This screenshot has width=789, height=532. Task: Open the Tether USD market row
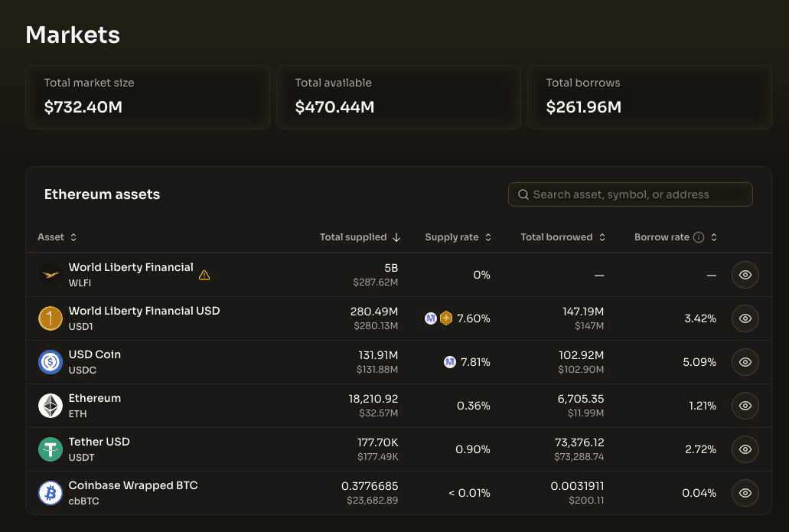tap(399, 449)
